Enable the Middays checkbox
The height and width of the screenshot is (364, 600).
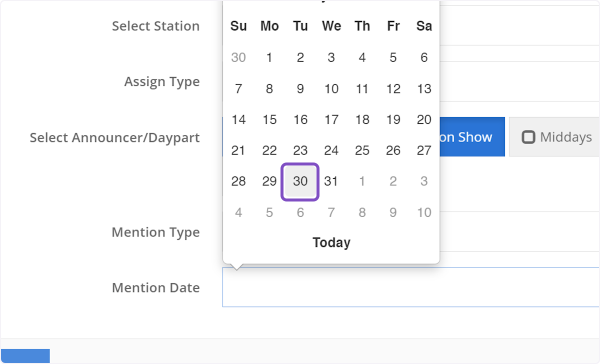[x=529, y=136]
